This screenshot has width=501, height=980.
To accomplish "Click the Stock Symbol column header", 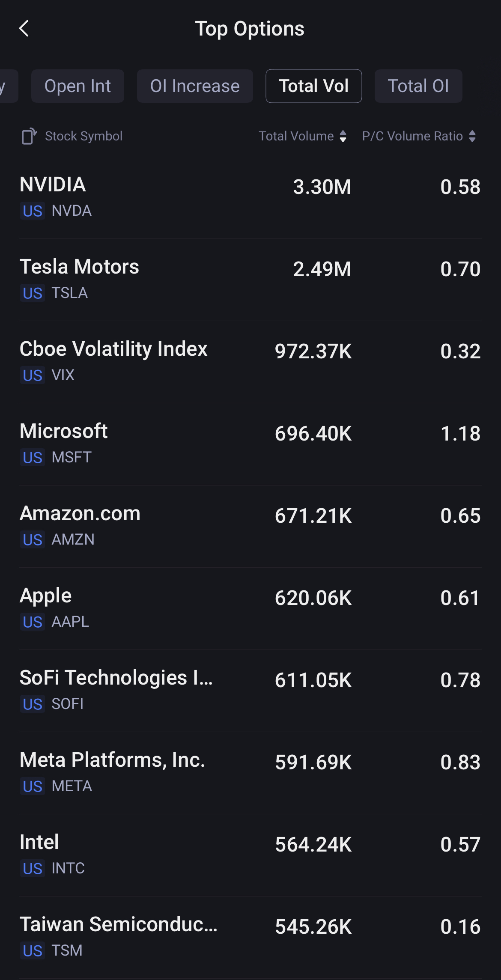I will (x=84, y=136).
